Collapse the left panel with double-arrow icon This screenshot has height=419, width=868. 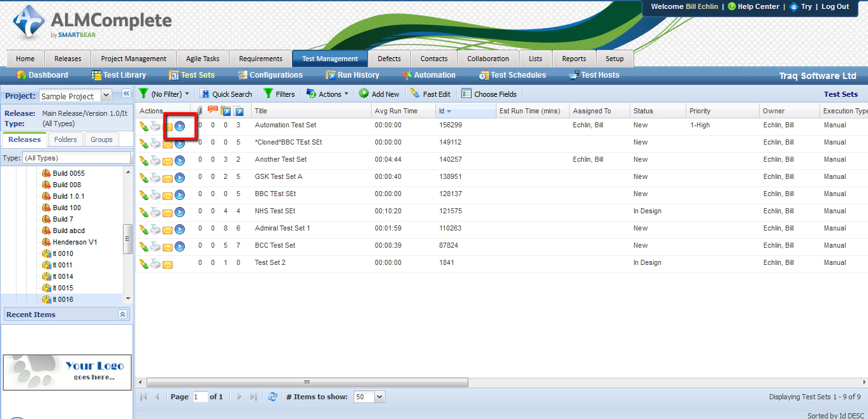[126, 94]
